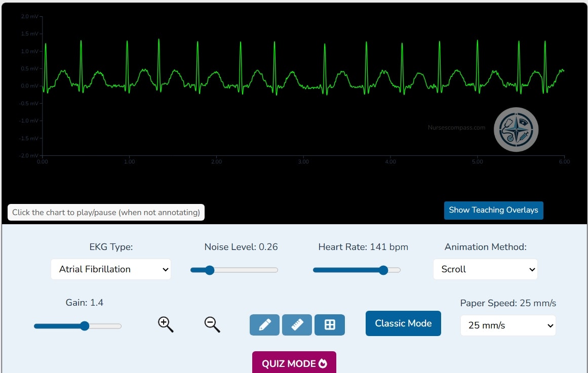This screenshot has width=588, height=373.
Task: Open the Animation Method dropdown
Action: pyautogui.click(x=485, y=269)
